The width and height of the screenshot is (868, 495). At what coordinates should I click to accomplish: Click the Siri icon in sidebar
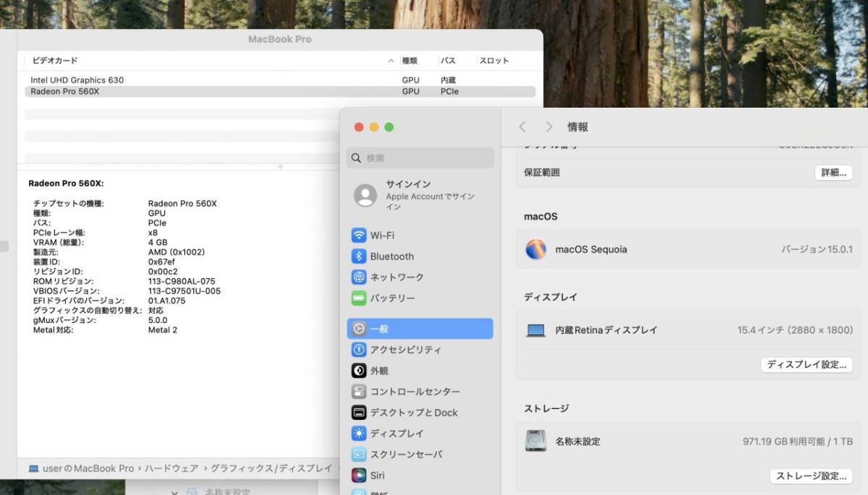[x=359, y=475]
